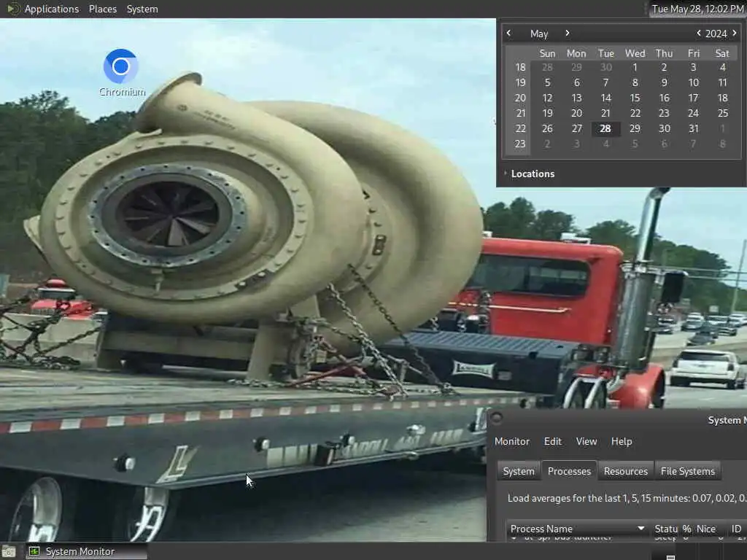The width and height of the screenshot is (747, 560).
Task: Select May 23 in the calendar
Action: pos(664,113)
